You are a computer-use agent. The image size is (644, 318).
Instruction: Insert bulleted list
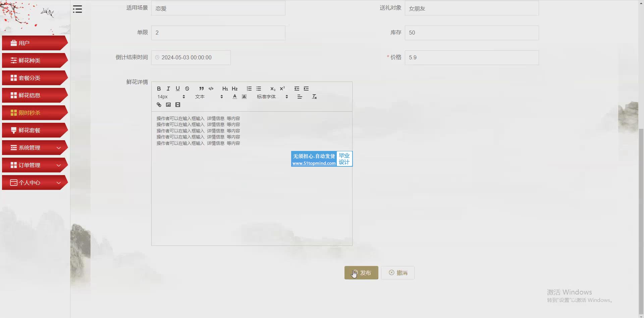[259, 89]
